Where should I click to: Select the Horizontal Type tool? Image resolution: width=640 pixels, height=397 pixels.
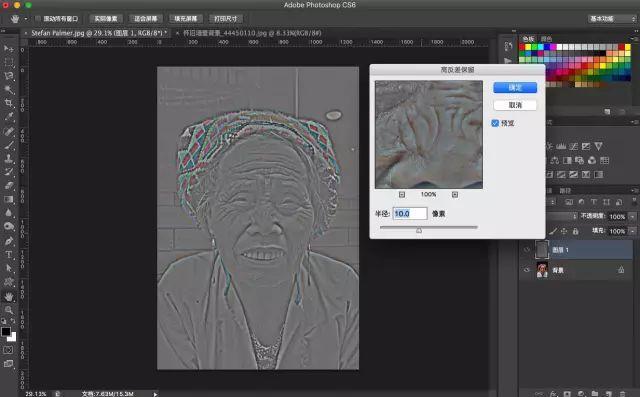[x=9, y=255]
